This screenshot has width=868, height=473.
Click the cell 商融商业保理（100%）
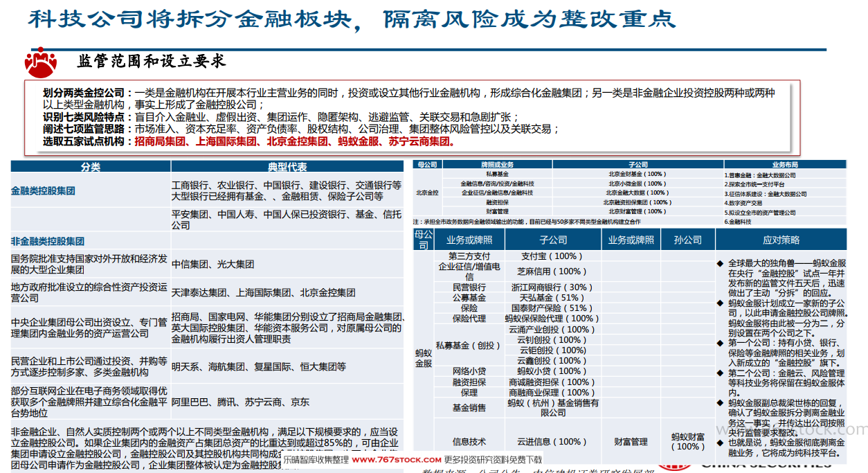pyautogui.click(x=552, y=393)
